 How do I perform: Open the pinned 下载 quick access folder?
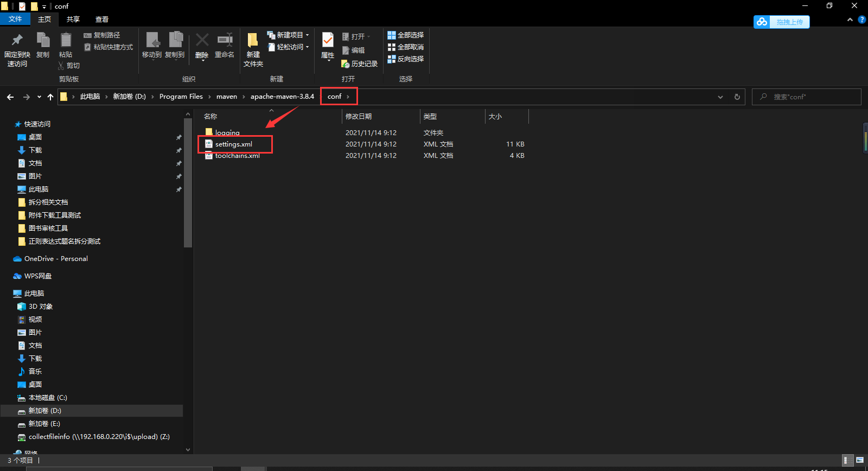click(x=35, y=150)
